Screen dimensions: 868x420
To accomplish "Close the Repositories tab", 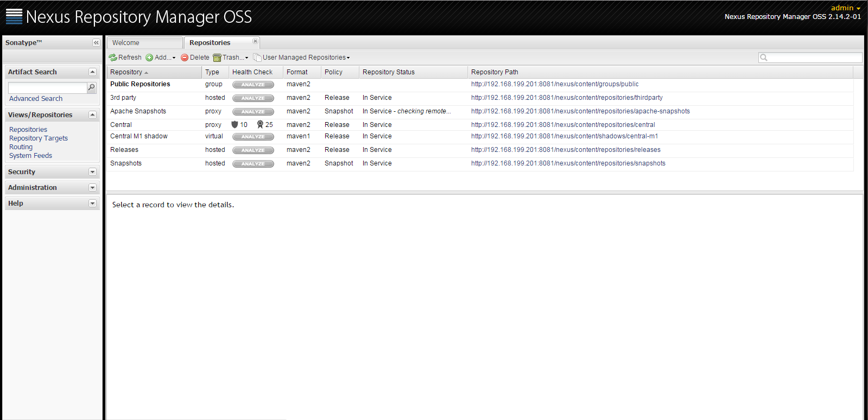I will pos(255,41).
